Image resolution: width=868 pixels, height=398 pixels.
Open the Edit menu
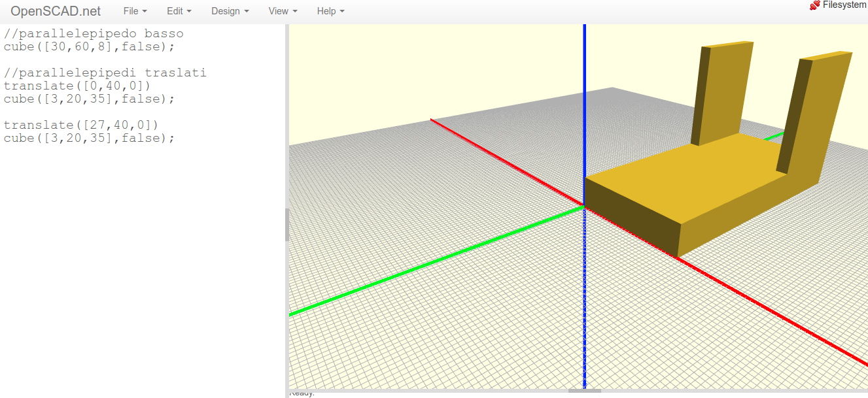point(179,11)
